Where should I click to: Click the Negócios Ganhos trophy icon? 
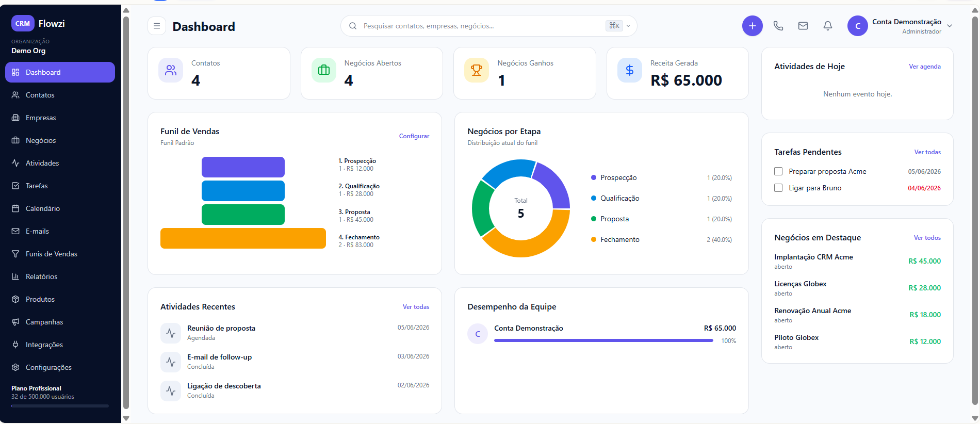[x=477, y=70]
